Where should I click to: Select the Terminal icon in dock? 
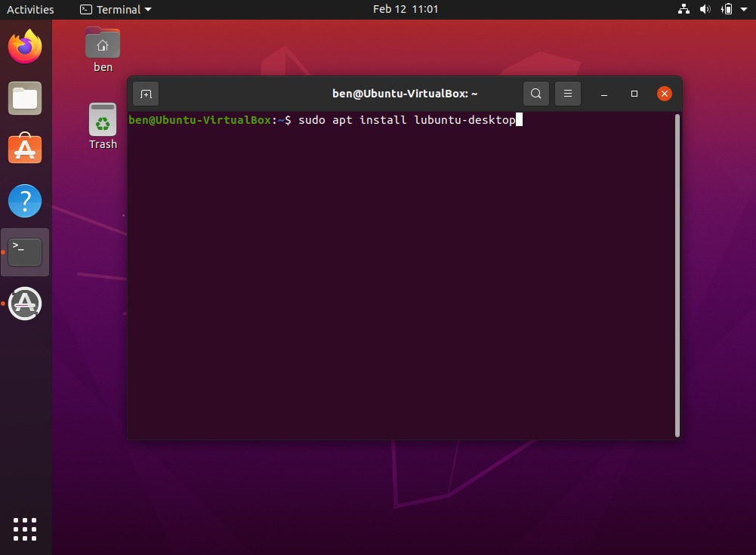click(x=25, y=252)
